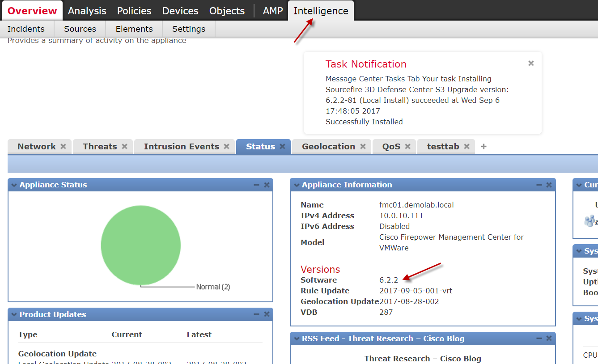Open the AMP menu
This screenshot has width=598, height=364.
coord(273,11)
